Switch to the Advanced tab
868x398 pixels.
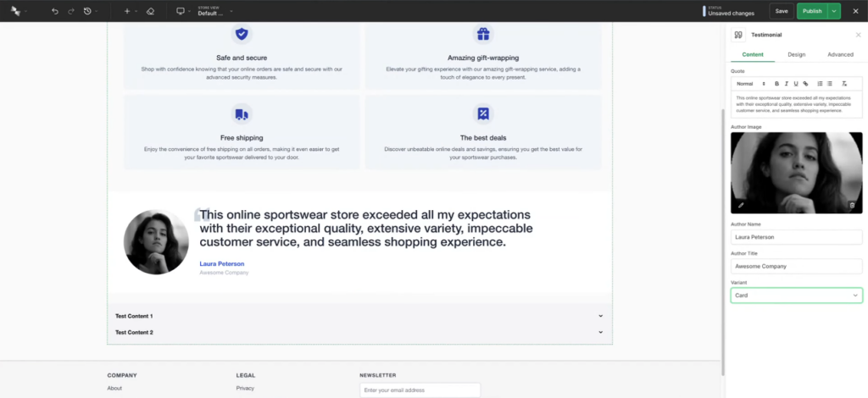coord(840,55)
